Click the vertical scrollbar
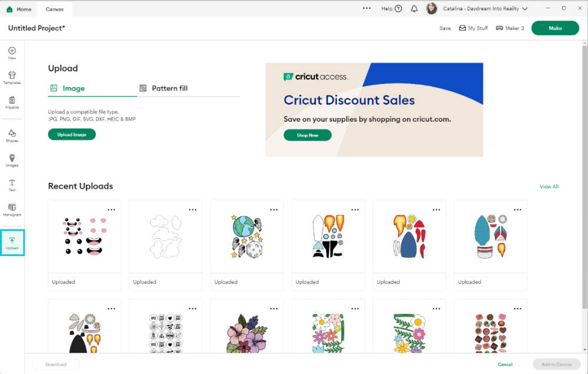Viewport: 588px width, 374px height. [584, 176]
